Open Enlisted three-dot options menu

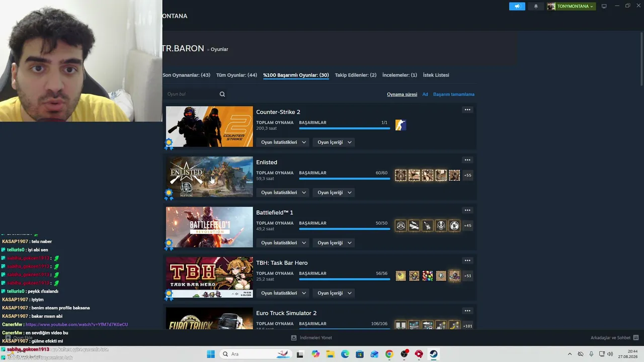(467, 160)
